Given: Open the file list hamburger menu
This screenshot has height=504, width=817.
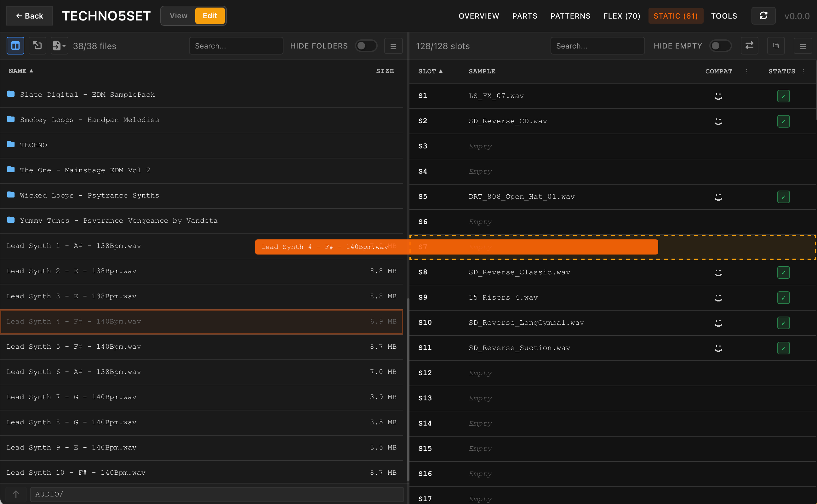Looking at the screenshot, I should pyautogui.click(x=393, y=46).
